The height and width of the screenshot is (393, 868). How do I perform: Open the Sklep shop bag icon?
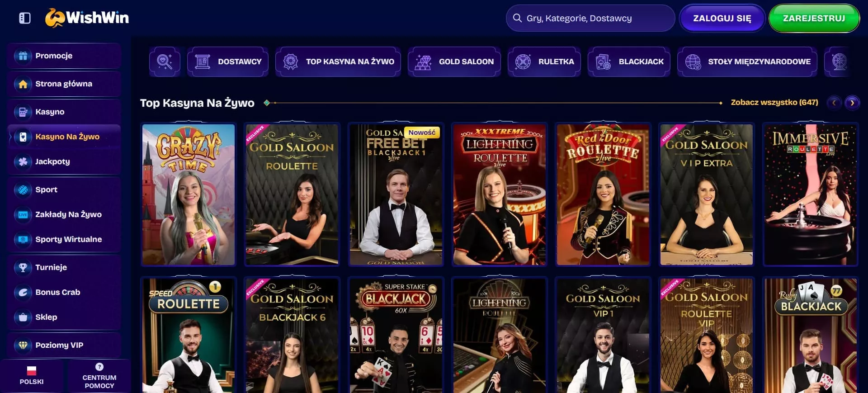[x=23, y=317]
